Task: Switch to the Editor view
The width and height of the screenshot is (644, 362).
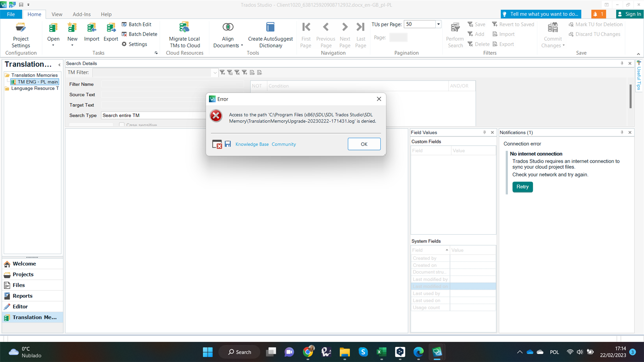Action: tap(33, 307)
